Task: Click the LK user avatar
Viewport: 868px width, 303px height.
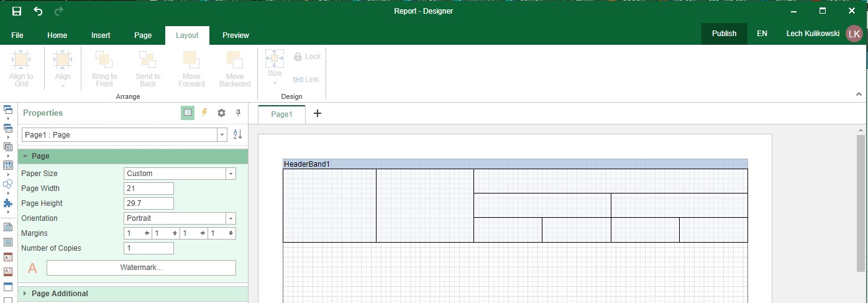Action: tap(854, 34)
